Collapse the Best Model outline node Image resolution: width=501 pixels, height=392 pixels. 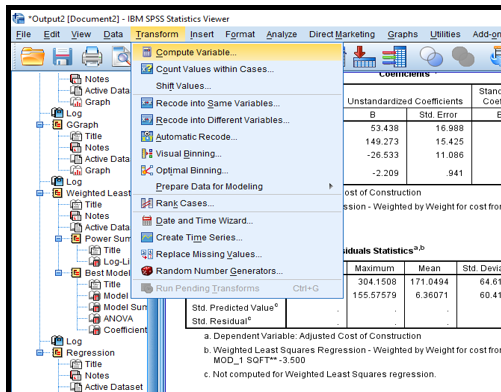coord(58,273)
